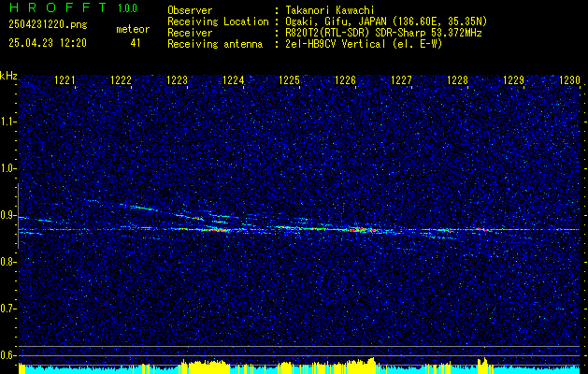
Task: Click the observer name Takanori Kawachi
Action: coord(330,10)
